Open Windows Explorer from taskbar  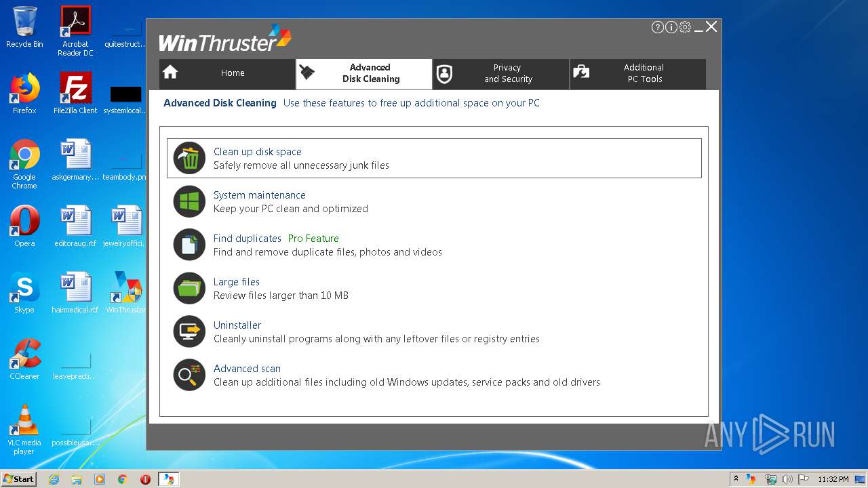[77, 479]
